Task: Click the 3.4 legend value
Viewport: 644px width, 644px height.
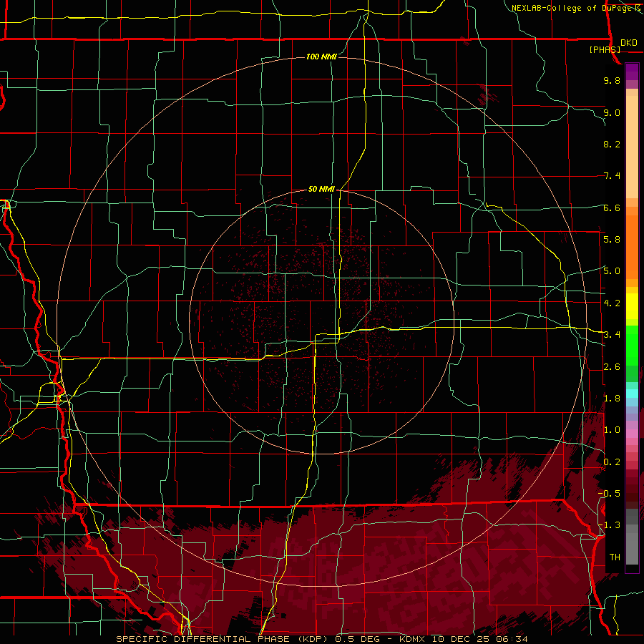Action: click(x=612, y=335)
